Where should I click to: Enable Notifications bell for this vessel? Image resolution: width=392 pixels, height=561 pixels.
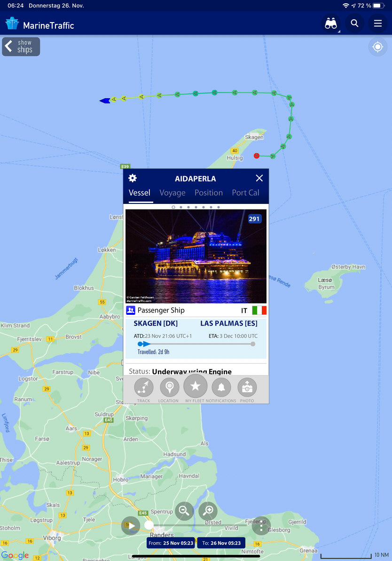221,388
